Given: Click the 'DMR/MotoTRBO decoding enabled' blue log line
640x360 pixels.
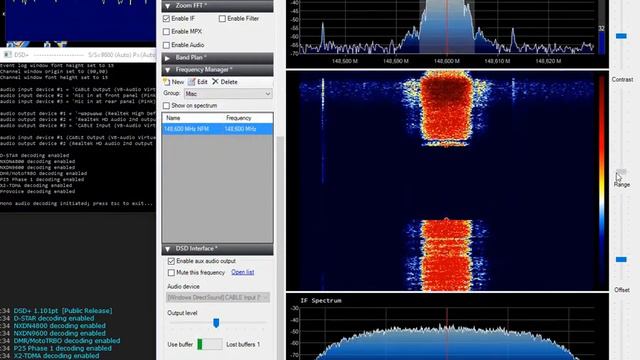Looking at the screenshot, I should (x=67, y=341).
